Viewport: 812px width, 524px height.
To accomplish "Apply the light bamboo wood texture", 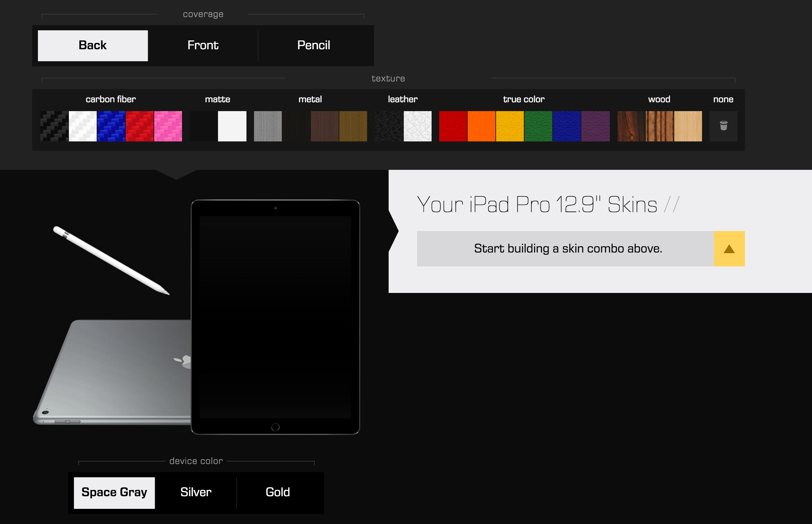I will 688,126.
